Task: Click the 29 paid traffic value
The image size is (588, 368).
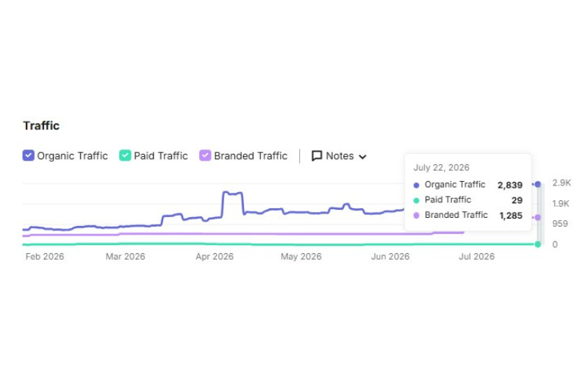Action: point(517,200)
